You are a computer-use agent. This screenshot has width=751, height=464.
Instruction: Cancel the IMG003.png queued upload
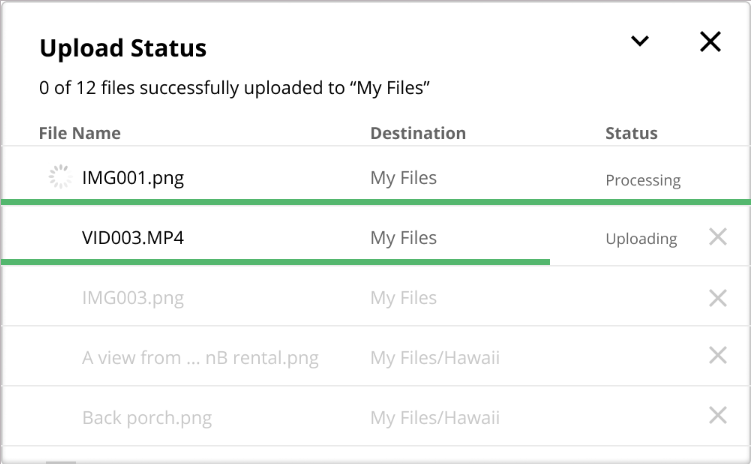click(717, 298)
